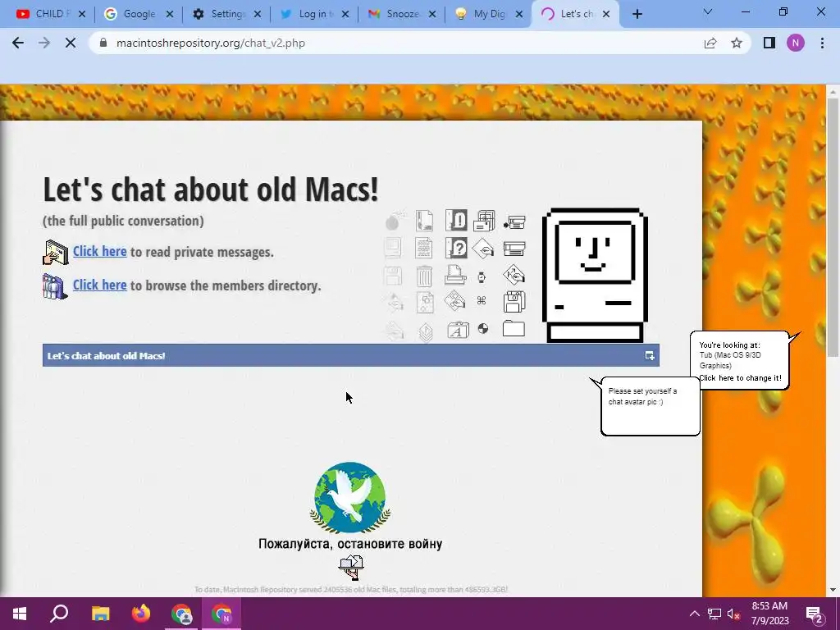The width and height of the screenshot is (840, 630).
Task: Click the dove and globe peace image
Action: pos(349,498)
